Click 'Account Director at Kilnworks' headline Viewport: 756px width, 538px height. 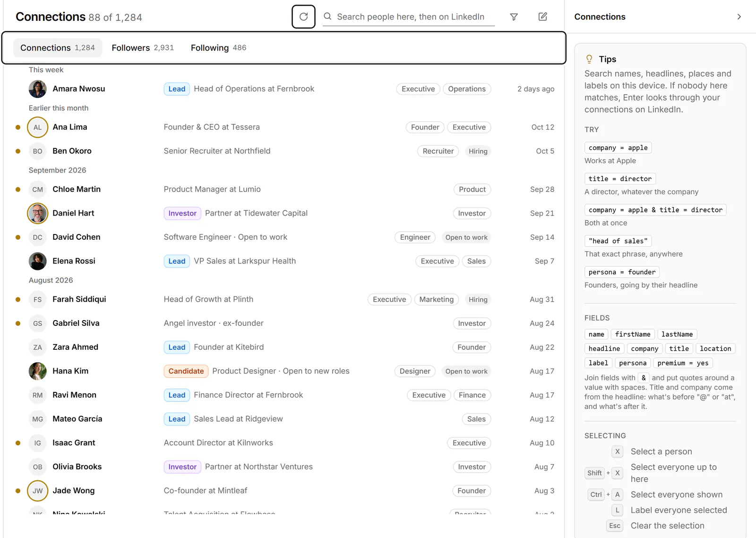click(218, 443)
